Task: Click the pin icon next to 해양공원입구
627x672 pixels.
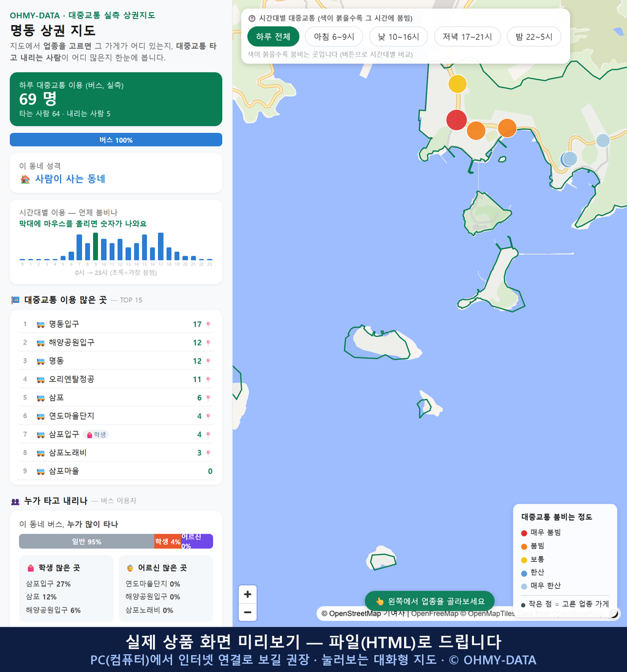Action: pyautogui.click(x=208, y=343)
